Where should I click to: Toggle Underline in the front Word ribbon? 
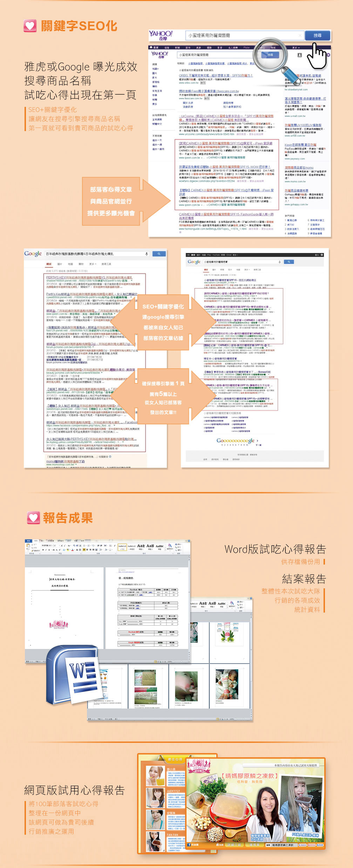coord(49,550)
